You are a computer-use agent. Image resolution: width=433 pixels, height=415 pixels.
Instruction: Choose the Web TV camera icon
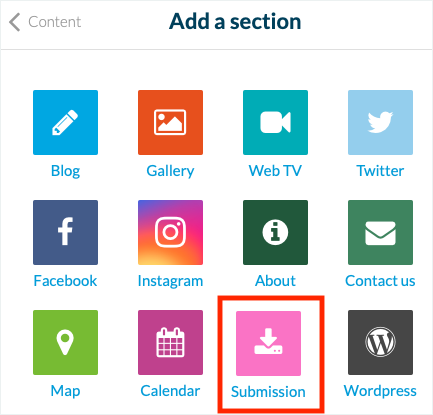[x=275, y=122]
